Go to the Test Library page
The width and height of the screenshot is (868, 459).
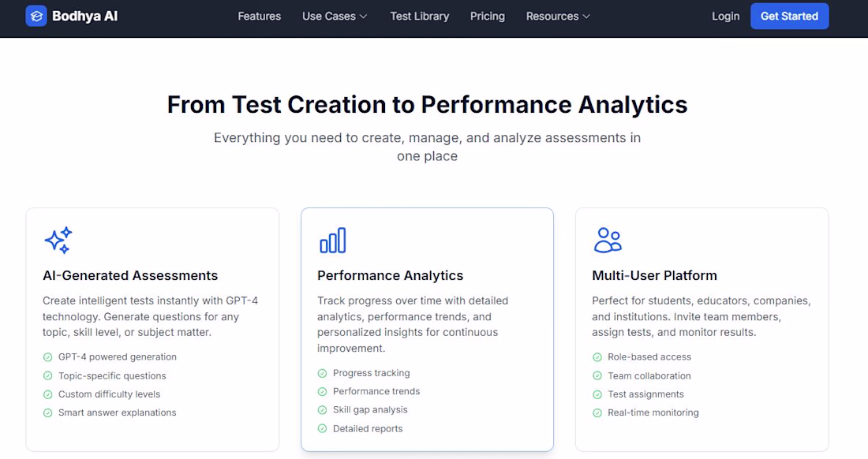coord(420,16)
